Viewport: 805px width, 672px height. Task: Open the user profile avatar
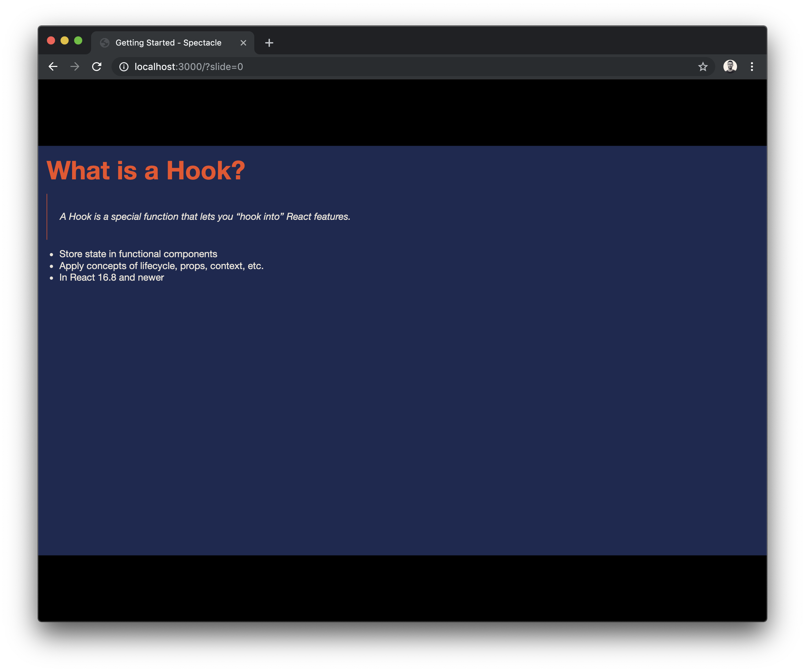coord(730,66)
